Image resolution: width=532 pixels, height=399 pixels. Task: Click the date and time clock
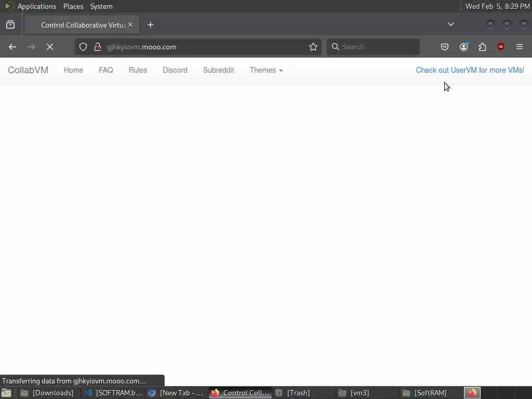click(497, 6)
